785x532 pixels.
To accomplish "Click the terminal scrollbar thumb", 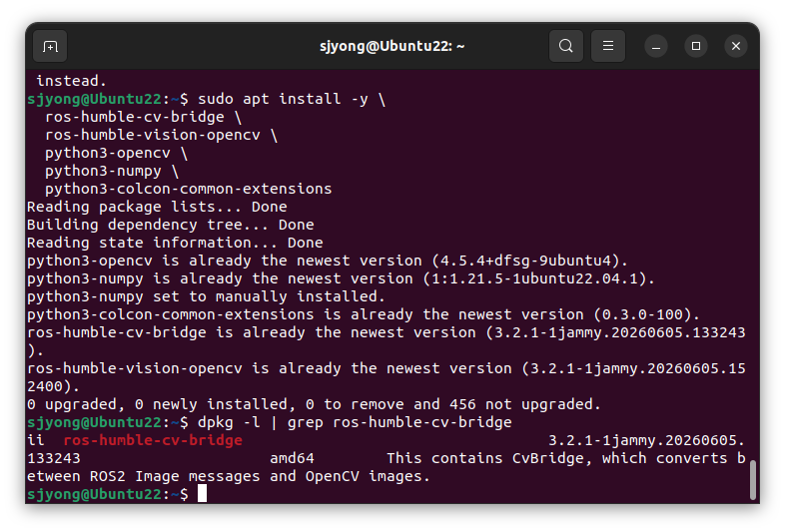I will (753, 480).
